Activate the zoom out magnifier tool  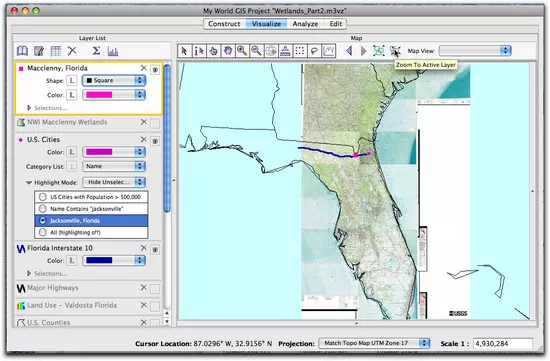coord(256,51)
